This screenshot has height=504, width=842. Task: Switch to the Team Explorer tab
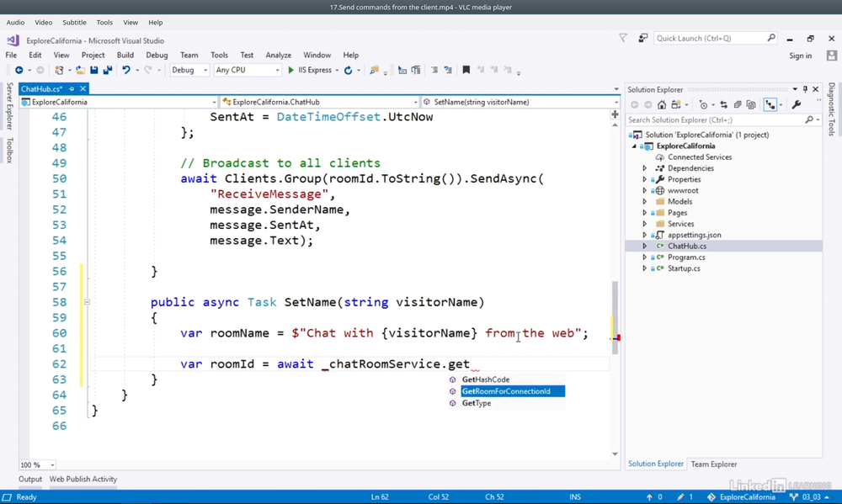714,464
